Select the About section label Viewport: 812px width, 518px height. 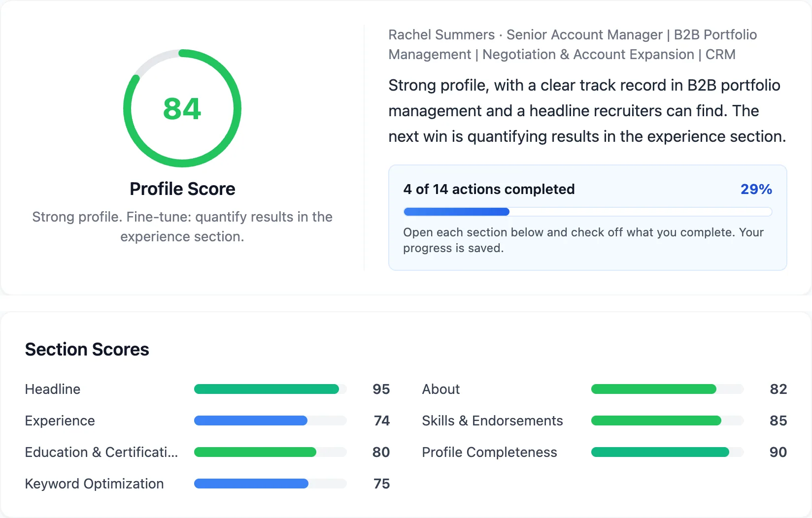pyautogui.click(x=440, y=389)
